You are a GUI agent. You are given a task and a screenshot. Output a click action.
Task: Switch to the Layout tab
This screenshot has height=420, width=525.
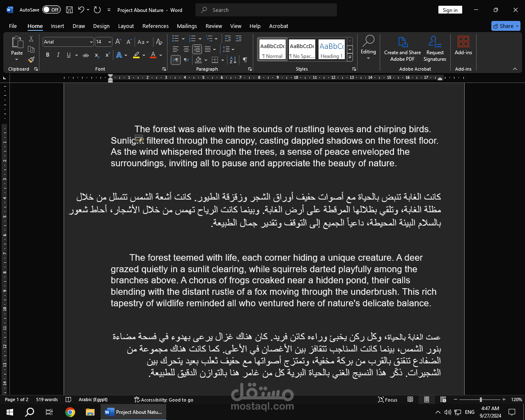pos(126,26)
